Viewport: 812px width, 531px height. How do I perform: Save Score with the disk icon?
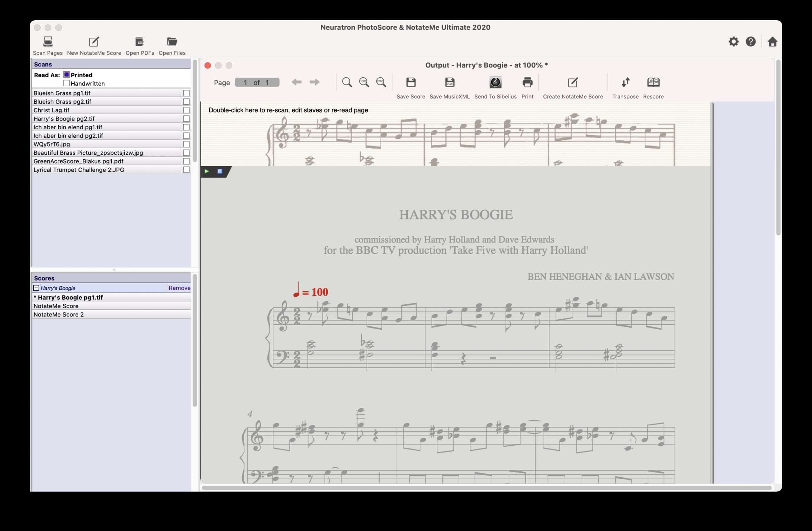click(x=411, y=87)
